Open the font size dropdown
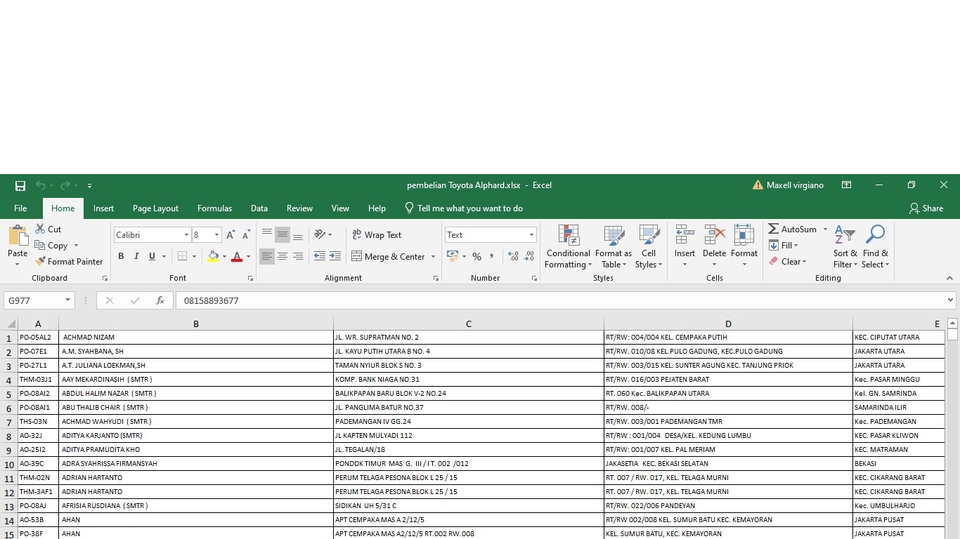The width and height of the screenshot is (960, 539). point(216,235)
